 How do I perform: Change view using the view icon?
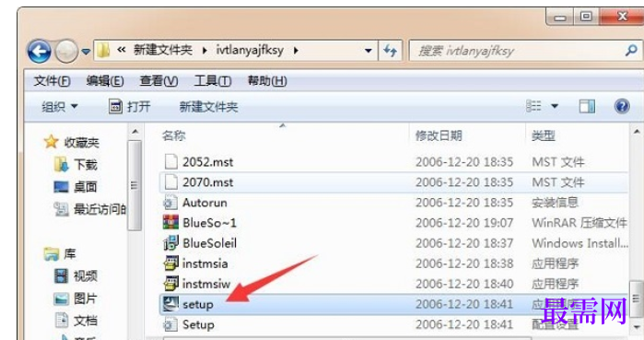click(534, 106)
